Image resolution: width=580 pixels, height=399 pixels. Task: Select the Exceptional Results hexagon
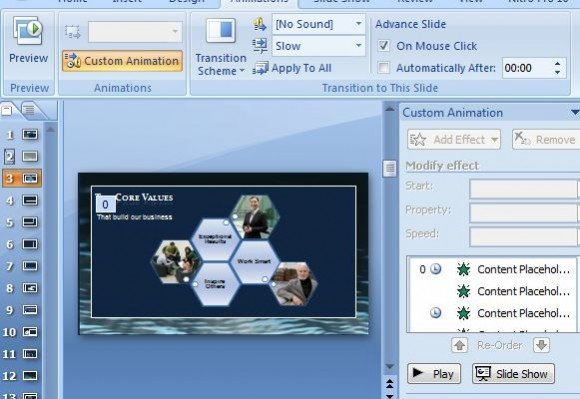coord(215,239)
